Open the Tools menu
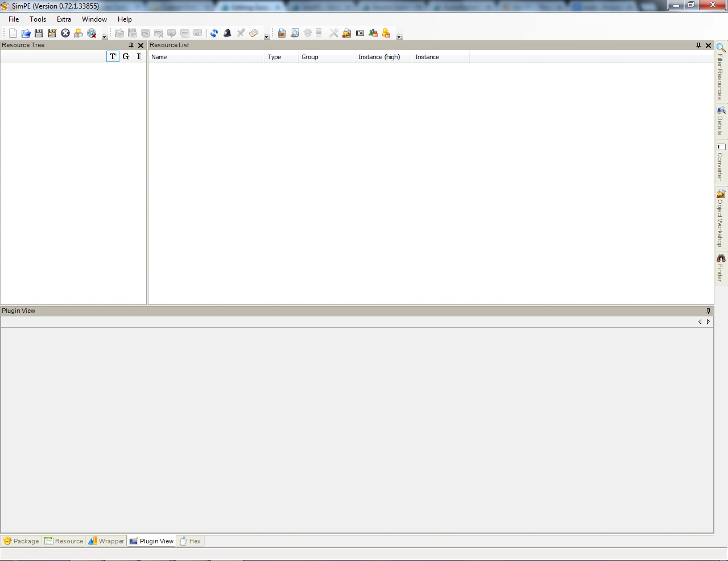The image size is (728, 561). coord(38,19)
